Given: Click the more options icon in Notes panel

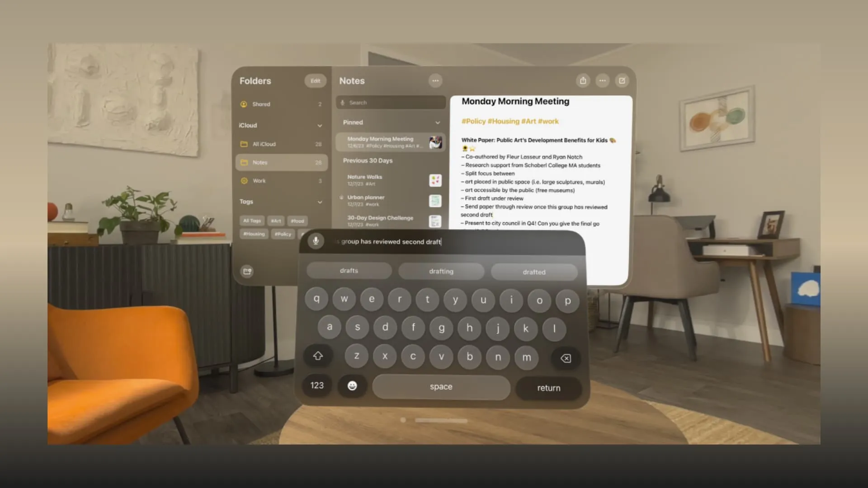Looking at the screenshot, I should (x=435, y=80).
